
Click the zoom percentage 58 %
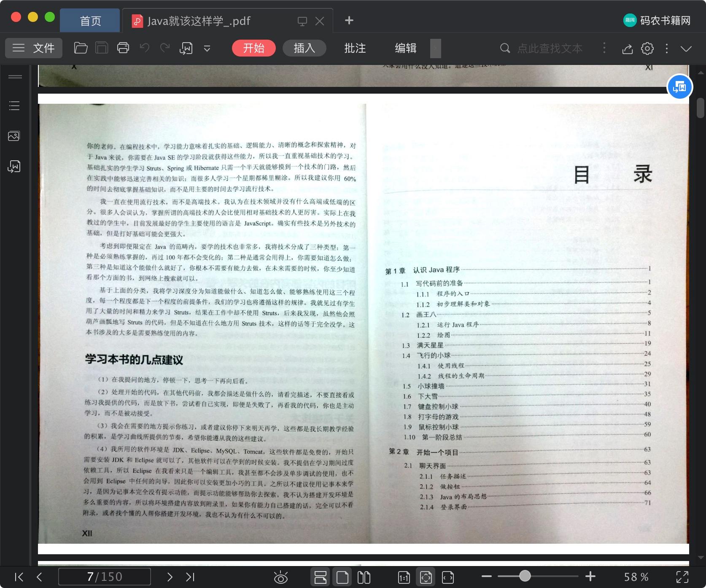click(636, 577)
